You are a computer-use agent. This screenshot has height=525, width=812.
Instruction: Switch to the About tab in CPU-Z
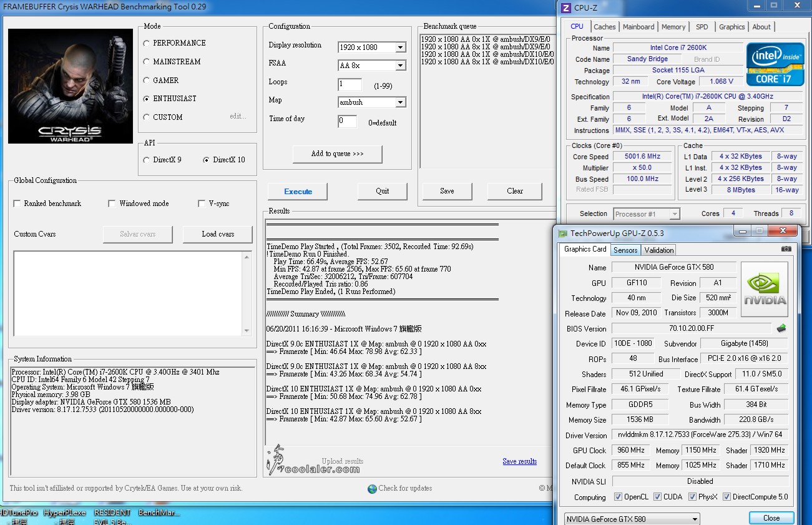pos(761,27)
